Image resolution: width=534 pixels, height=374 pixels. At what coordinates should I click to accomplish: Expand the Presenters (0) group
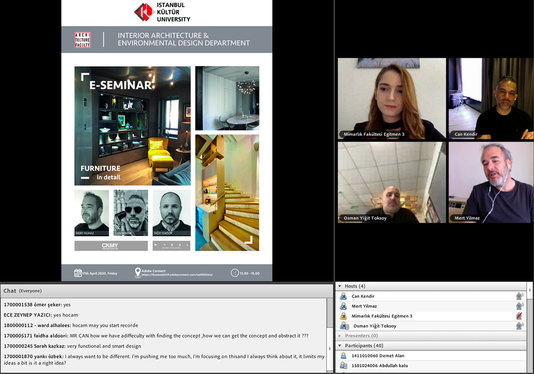click(340, 336)
